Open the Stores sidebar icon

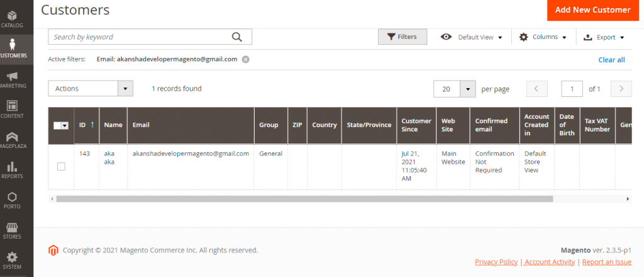pyautogui.click(x=12, y=229)
